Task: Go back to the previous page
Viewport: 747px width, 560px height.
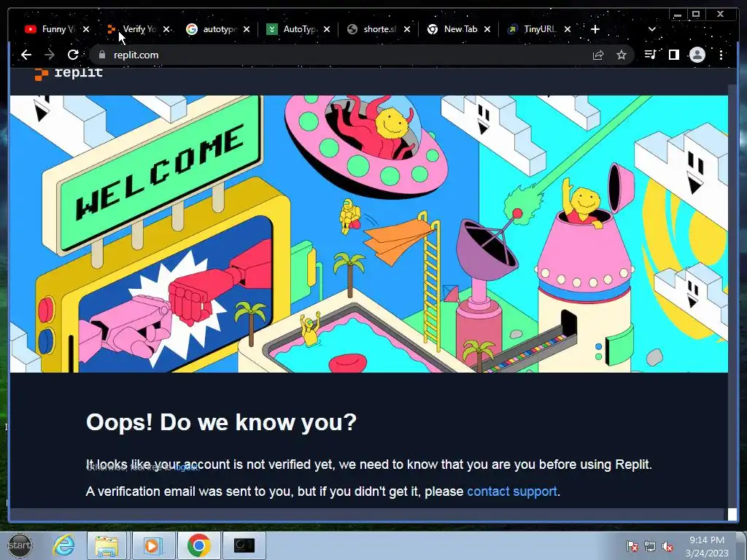Action: point(26,55)
